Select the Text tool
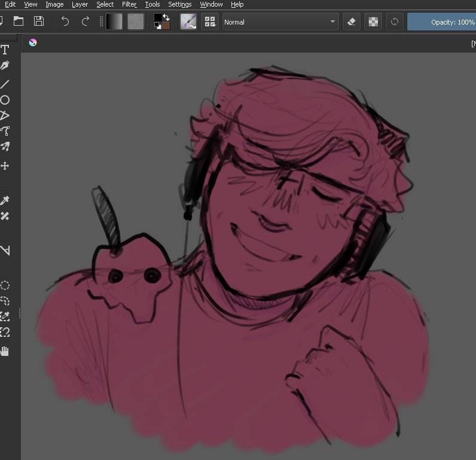 pyautogui.click(x=5, y=50)
